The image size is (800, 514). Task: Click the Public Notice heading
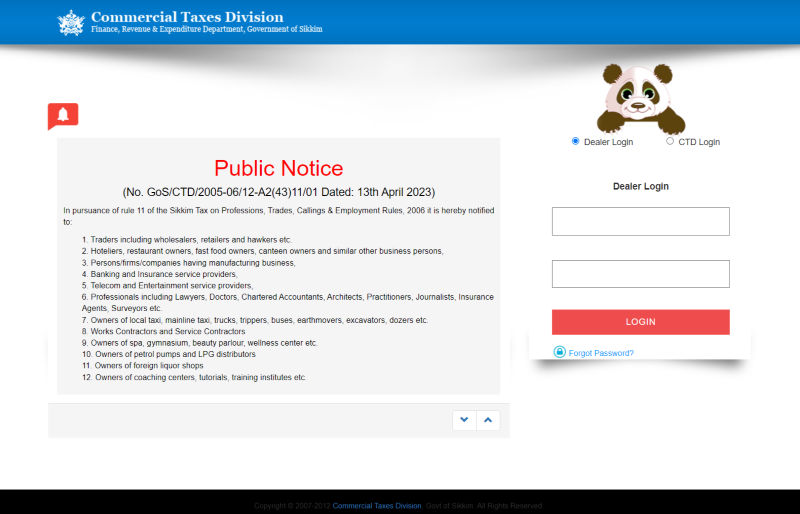click(x=279, y=168)
